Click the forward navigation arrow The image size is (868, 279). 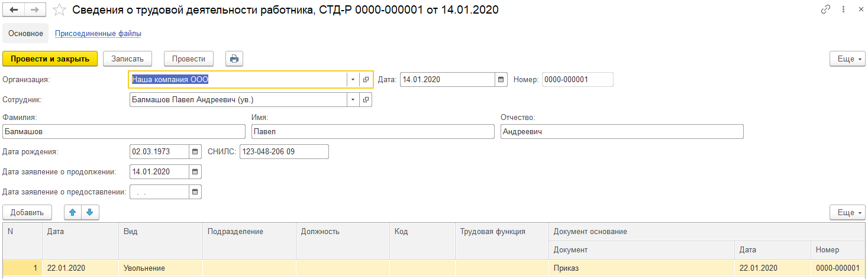point(35,10)
